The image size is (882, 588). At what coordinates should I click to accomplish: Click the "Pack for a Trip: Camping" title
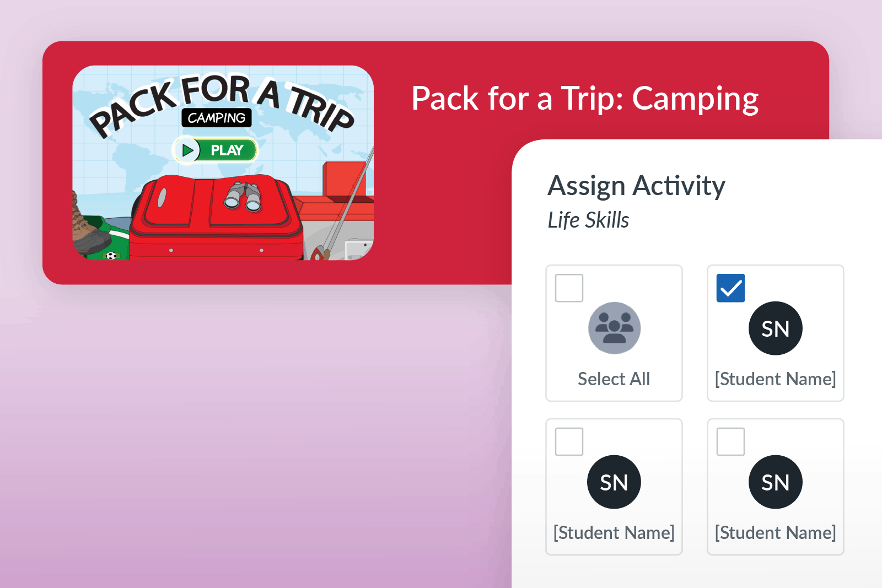coord(585,99)
